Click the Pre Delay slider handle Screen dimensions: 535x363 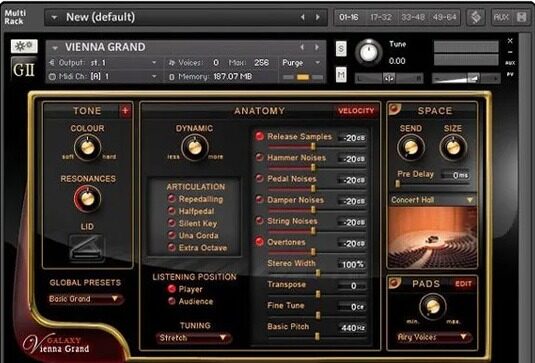(397, 184)
